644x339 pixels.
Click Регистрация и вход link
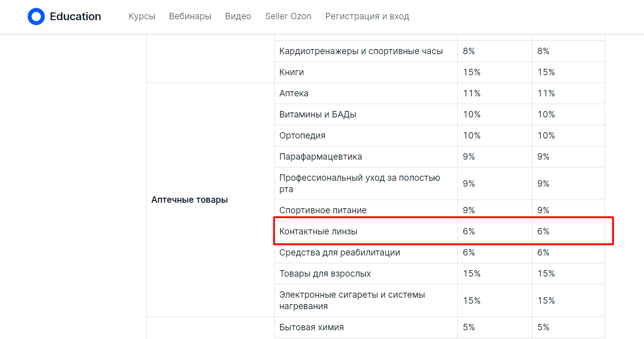point(367,17)
